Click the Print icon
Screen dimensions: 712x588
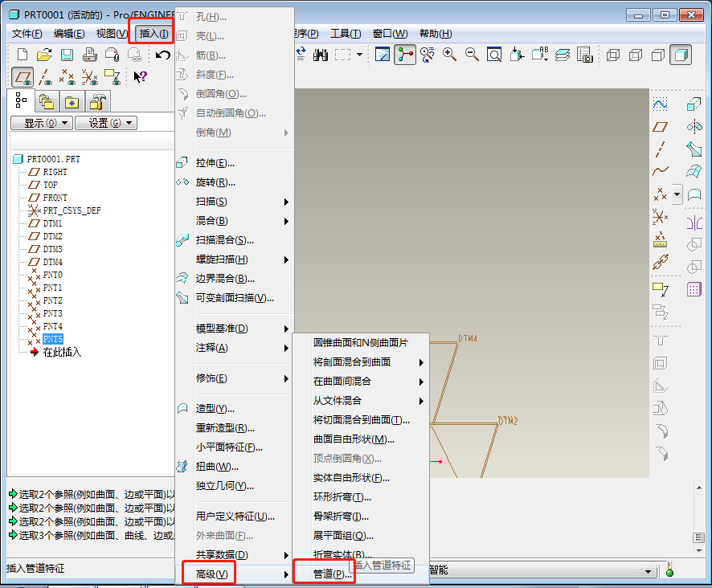click(x=89, y=55)
